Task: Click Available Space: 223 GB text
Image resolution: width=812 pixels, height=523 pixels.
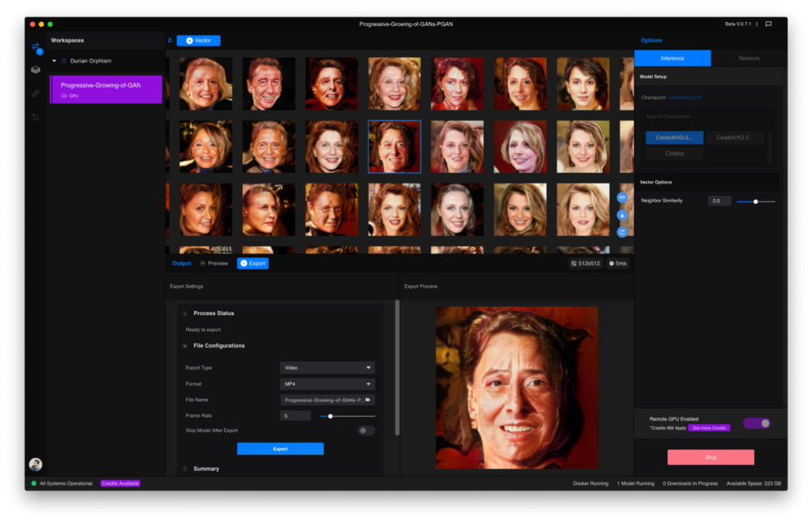Action: 754,483
